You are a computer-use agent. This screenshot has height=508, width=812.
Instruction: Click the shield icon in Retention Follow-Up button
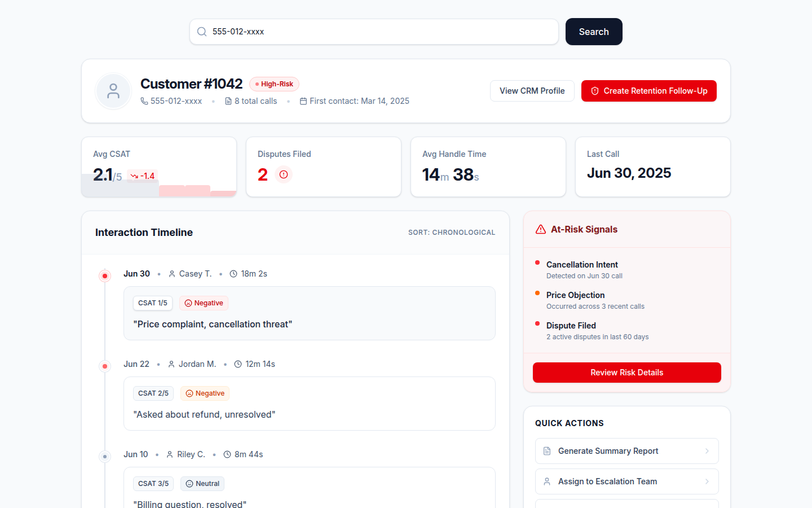pyautogui.click(x=595, y=91)
